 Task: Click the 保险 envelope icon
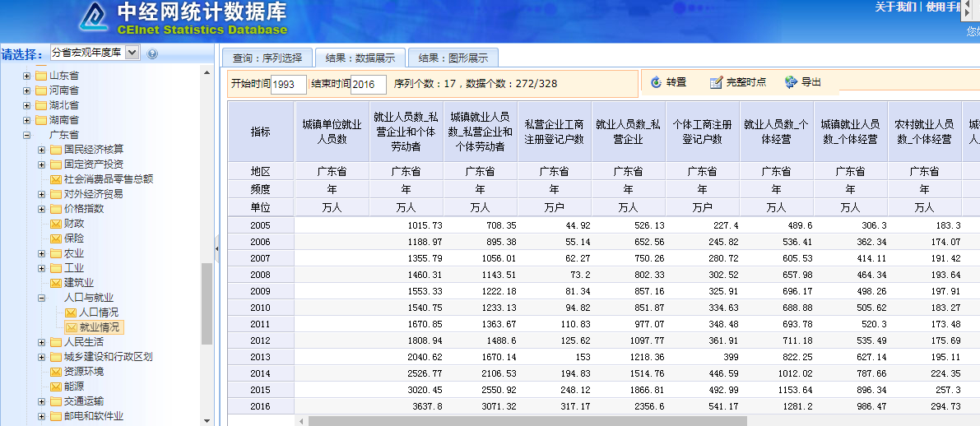tap(56, 238)
